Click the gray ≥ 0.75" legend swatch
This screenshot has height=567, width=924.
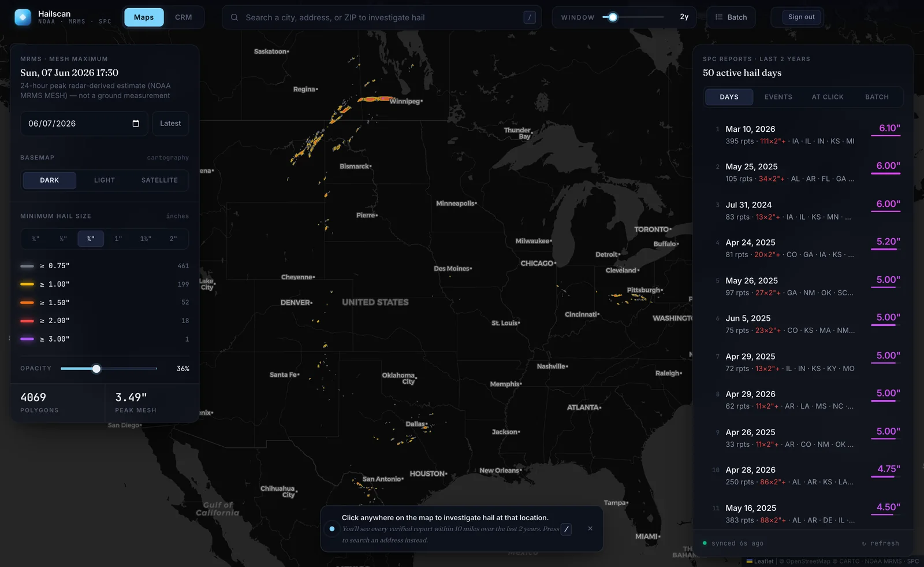click(27, 266)
